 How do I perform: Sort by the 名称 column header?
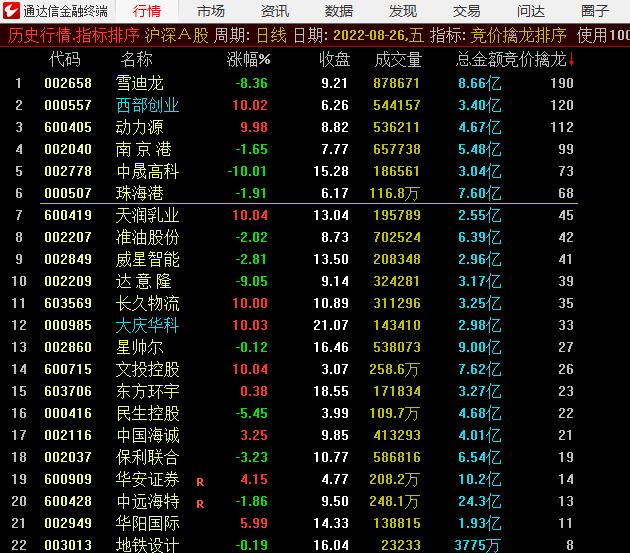(x=136, y=59)
